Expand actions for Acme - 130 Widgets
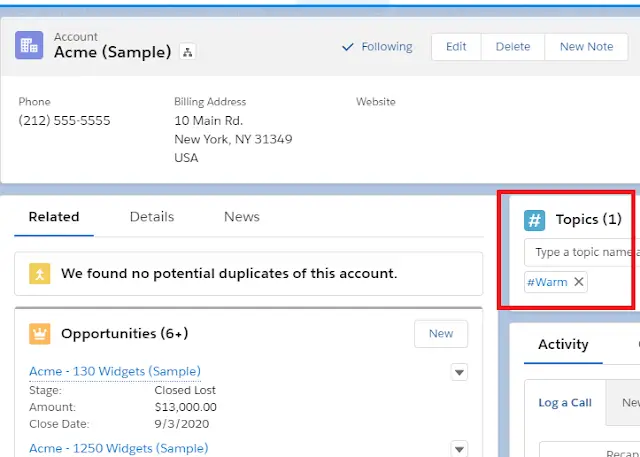 tap(459, 372)
